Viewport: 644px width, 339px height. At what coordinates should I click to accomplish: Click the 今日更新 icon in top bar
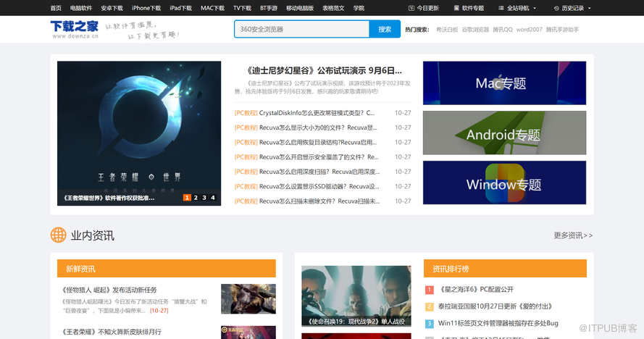[x=411, y=8]
